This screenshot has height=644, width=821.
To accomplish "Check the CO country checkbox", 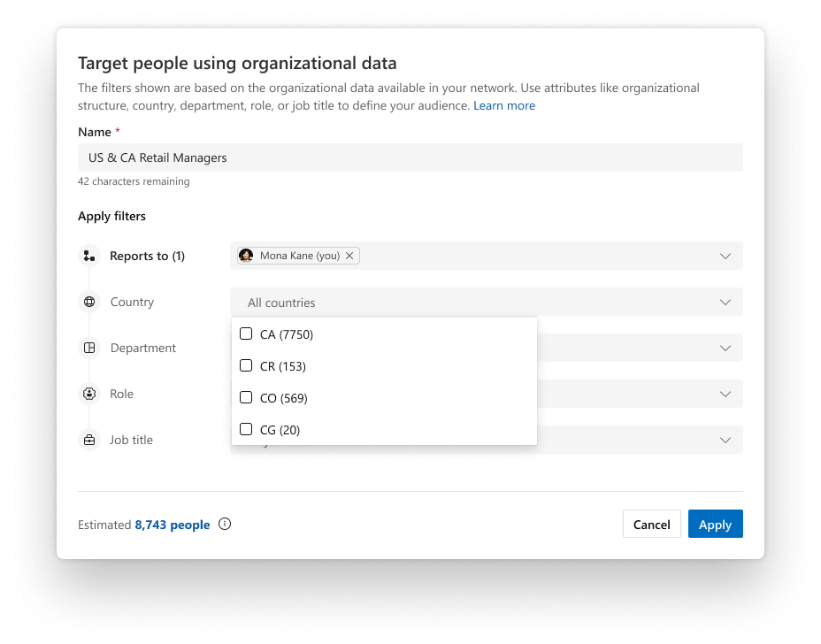I will (245, 397).
